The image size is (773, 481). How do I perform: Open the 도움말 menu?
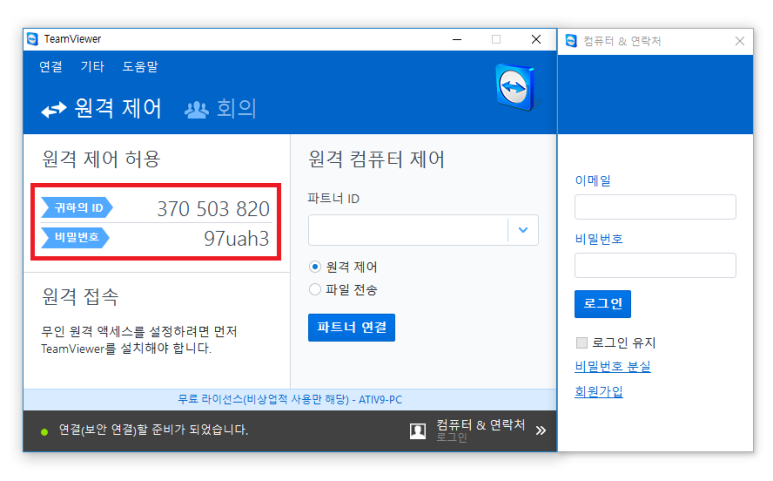pos(140,67)
